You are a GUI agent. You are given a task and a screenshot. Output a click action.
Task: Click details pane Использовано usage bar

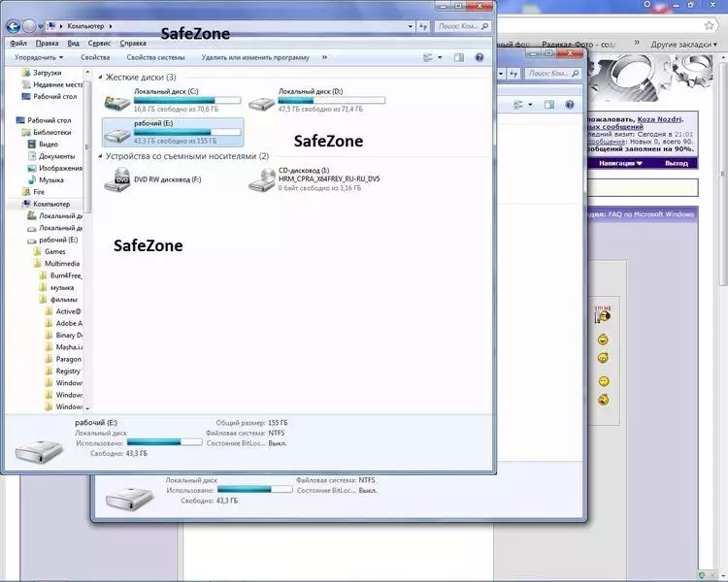pos(164,442)
